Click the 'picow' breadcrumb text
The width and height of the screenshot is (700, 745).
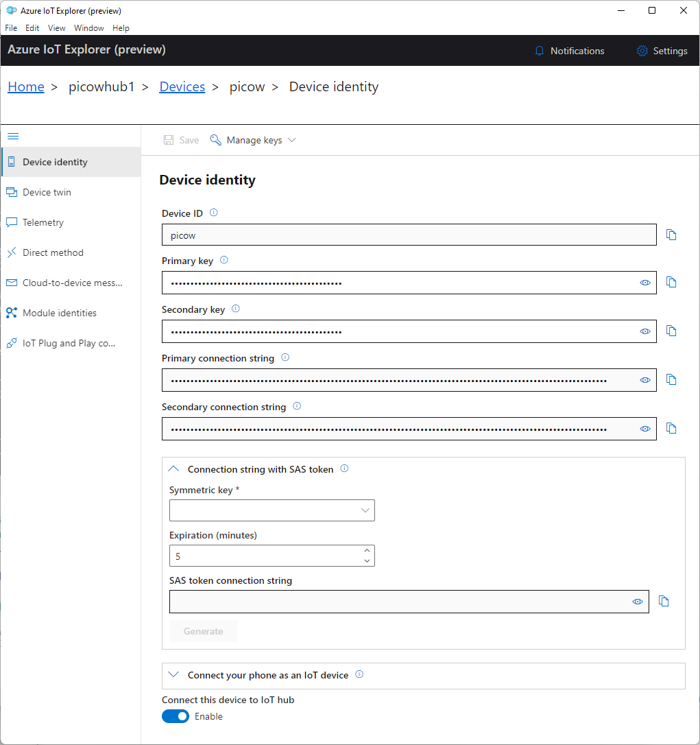coord(247,87)
